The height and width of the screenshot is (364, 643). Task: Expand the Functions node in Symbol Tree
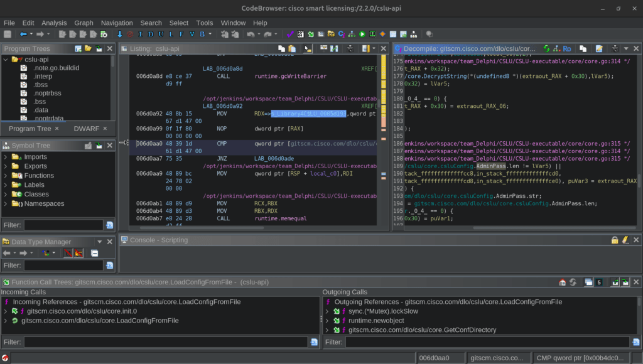(x=6, y=176)
